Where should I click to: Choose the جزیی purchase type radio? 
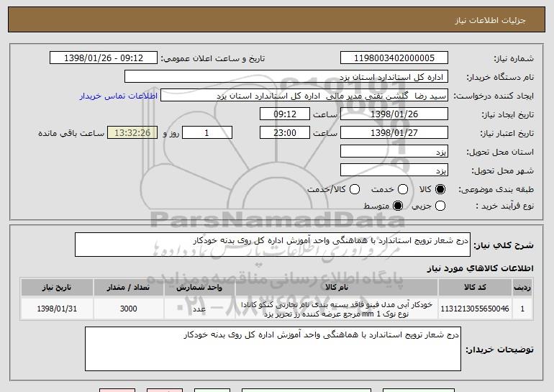[440, 206]
